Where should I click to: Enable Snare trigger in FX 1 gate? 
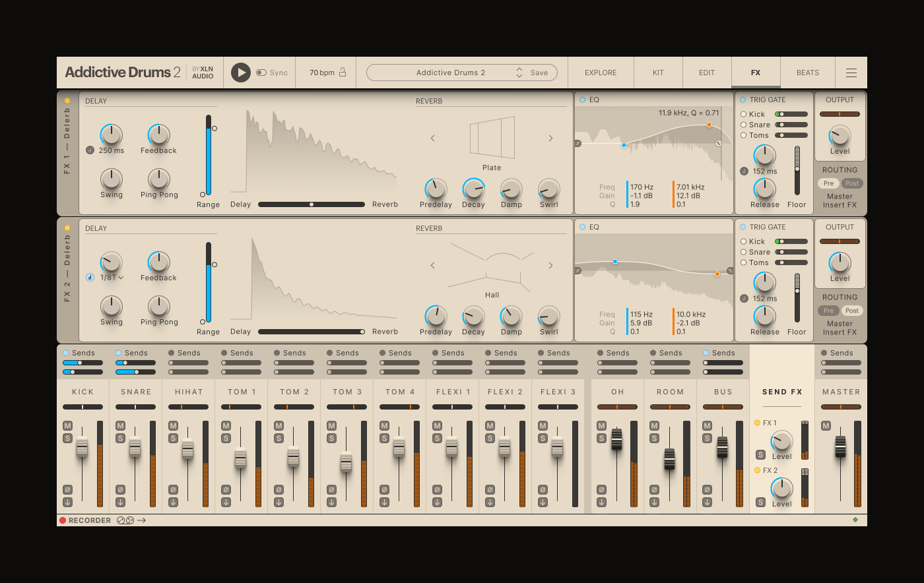click(743, 125)
